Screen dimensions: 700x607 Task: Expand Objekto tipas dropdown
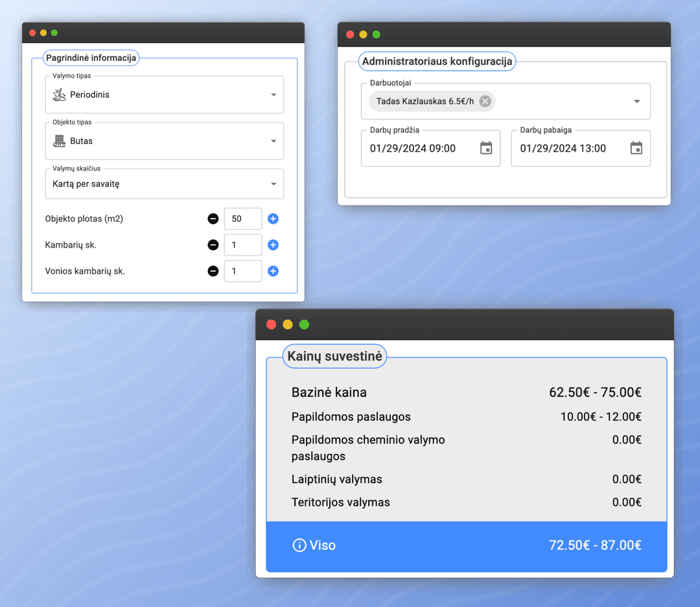point(273,141)
